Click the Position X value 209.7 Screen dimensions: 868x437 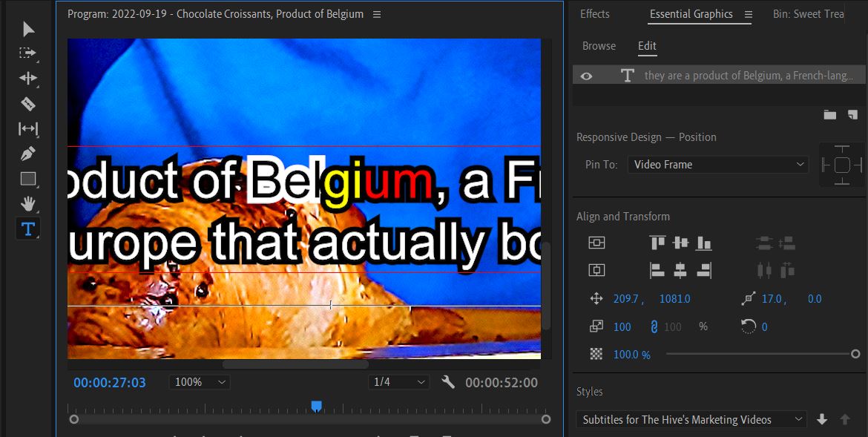coord(628,299)
